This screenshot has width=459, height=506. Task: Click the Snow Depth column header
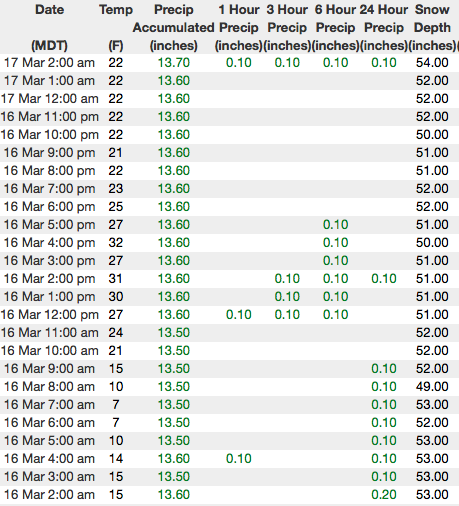pos(432,27)
